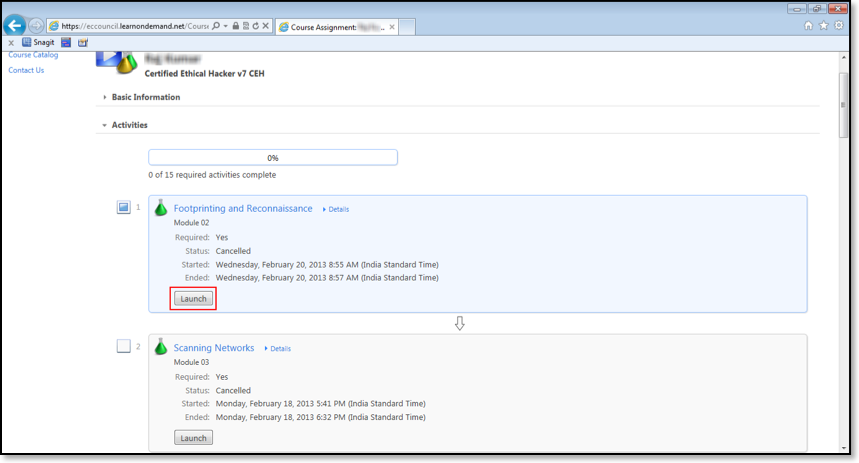Image resolution: width=859 pixels, height=463 pixels.
Task: Click the Internet Explorer icon in address bar
Action: tap(54, 26)
